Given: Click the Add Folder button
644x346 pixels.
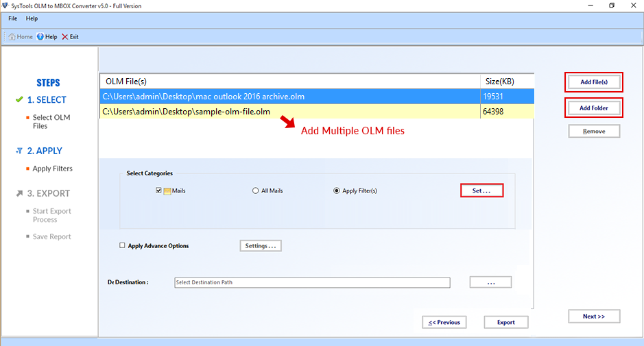Looking at the screenshot, I should [x=594, y=108].
